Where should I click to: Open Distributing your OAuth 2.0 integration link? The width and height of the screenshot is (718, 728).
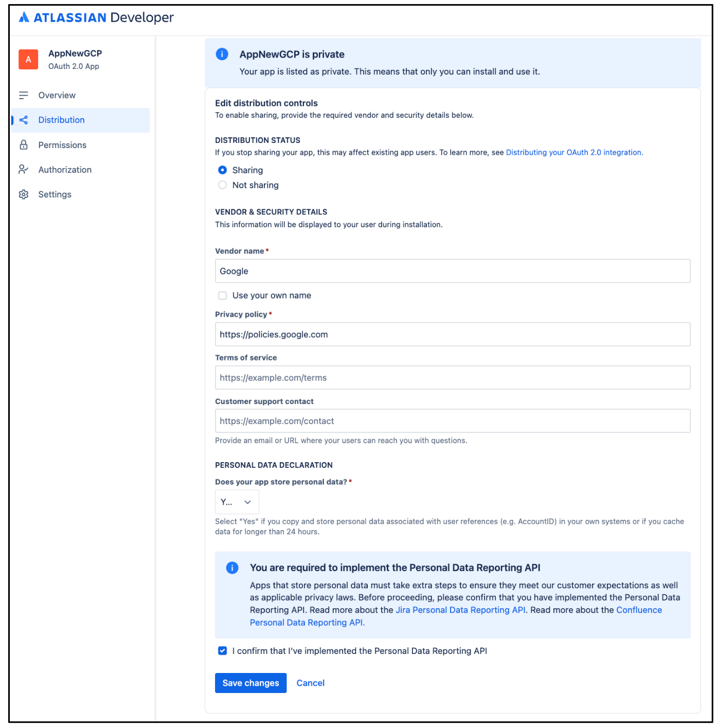pyautogui.click(x=574, y=153)
